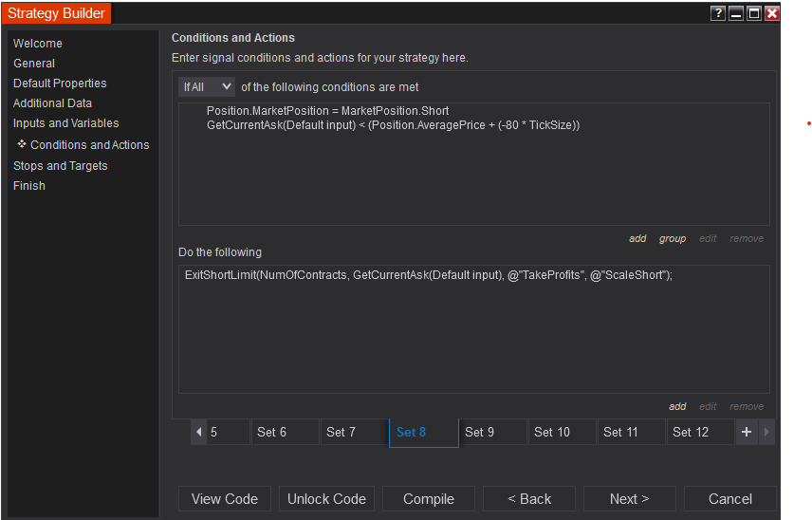Go to Stops and Targets step
The width and height of the screenshot is (812, 520).
click(61, 166)
